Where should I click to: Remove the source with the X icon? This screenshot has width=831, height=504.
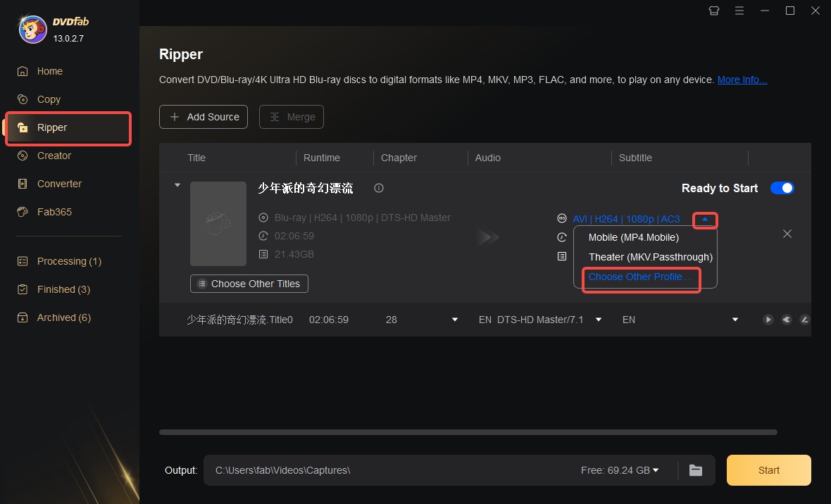pos(787,234)
